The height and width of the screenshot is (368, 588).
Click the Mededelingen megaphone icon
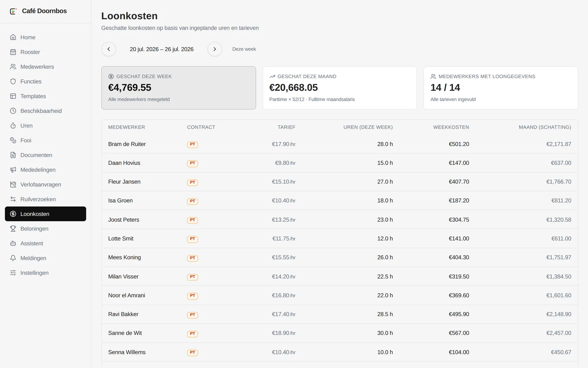[x=13, y=170]
